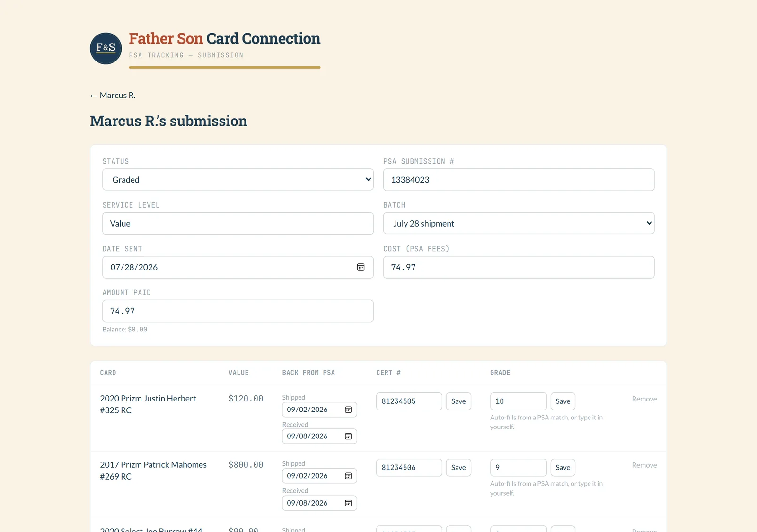This screenshot has width=757, height=532.
Task: Open the Batch dropdown showing July 28 shipment
Action: (519, 223)
